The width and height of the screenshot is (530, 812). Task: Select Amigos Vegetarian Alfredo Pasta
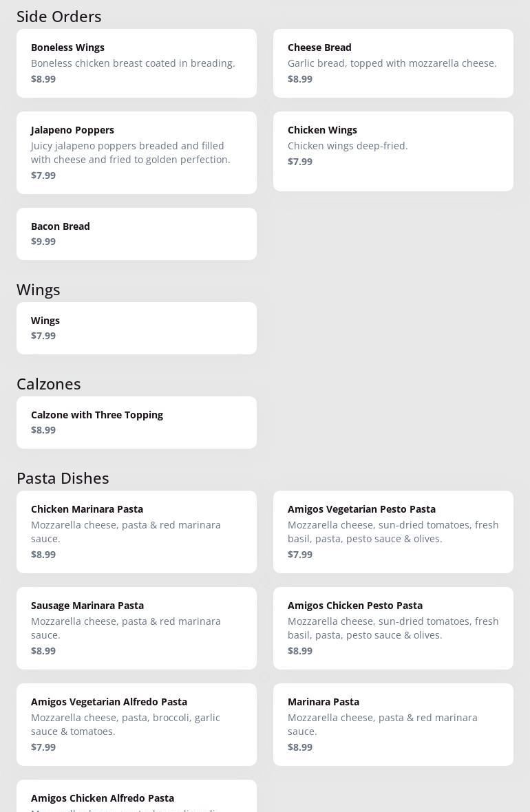point(136,724)
